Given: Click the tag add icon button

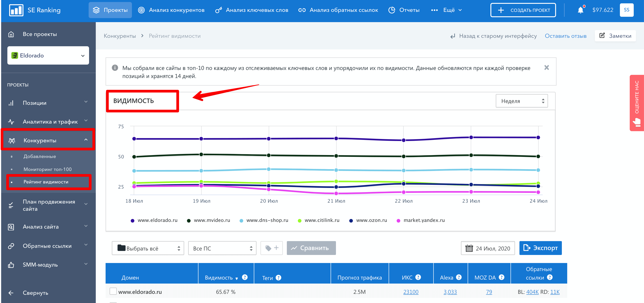Looking at the screenshot, I should 271,248.
